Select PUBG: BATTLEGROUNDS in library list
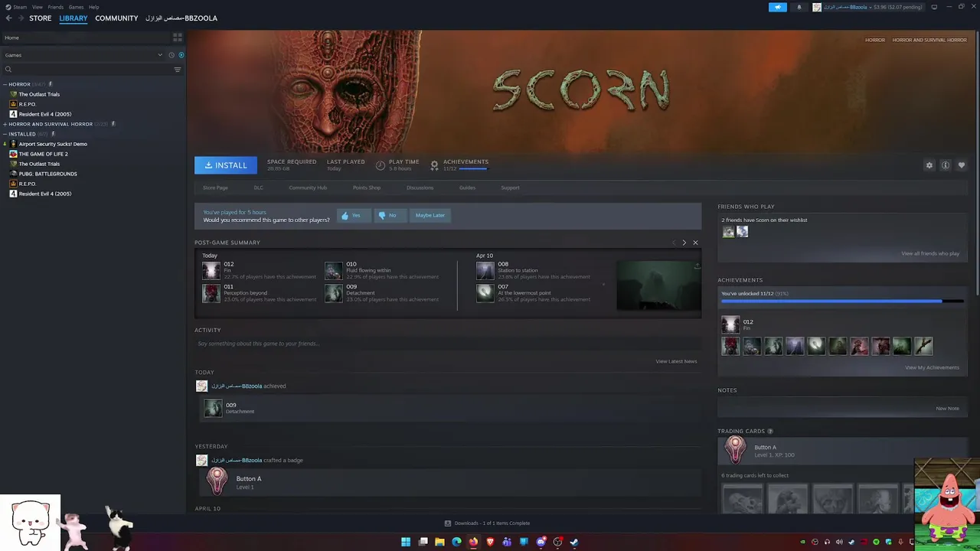 click(47, 174)
